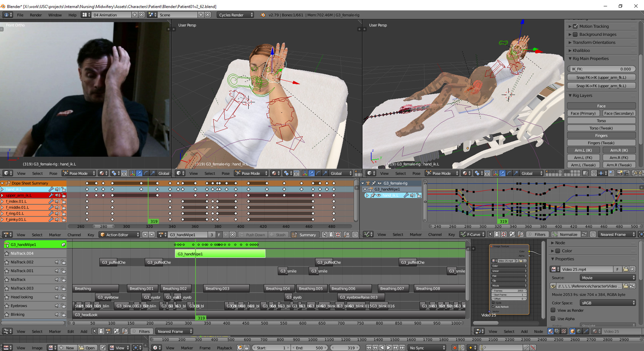Toggle the Motion Tracking checkbox

point(575,26)
